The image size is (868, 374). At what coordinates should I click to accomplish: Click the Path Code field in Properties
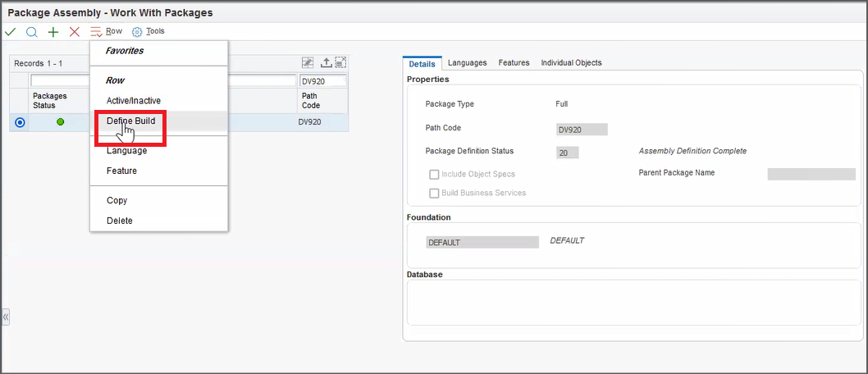click(x=582, y=130)
